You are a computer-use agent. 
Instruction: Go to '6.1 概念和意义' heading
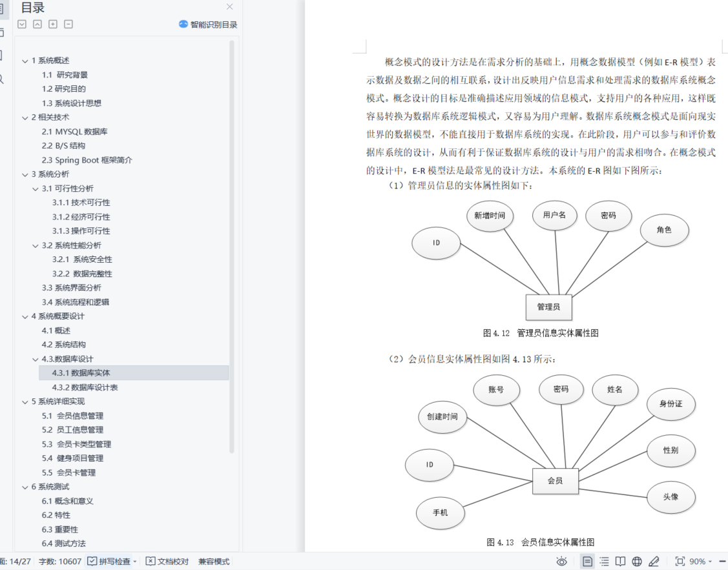pos(67,502)
